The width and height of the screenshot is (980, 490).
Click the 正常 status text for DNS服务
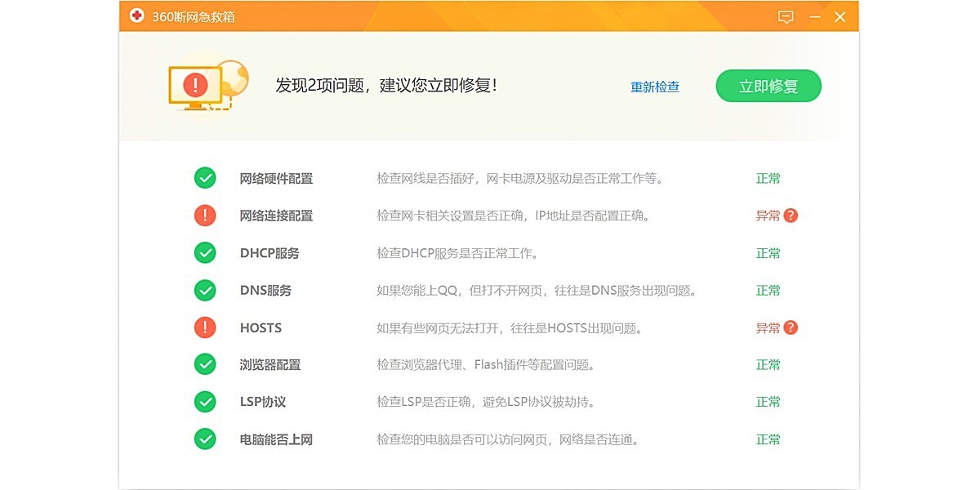(x=768, y=290)
